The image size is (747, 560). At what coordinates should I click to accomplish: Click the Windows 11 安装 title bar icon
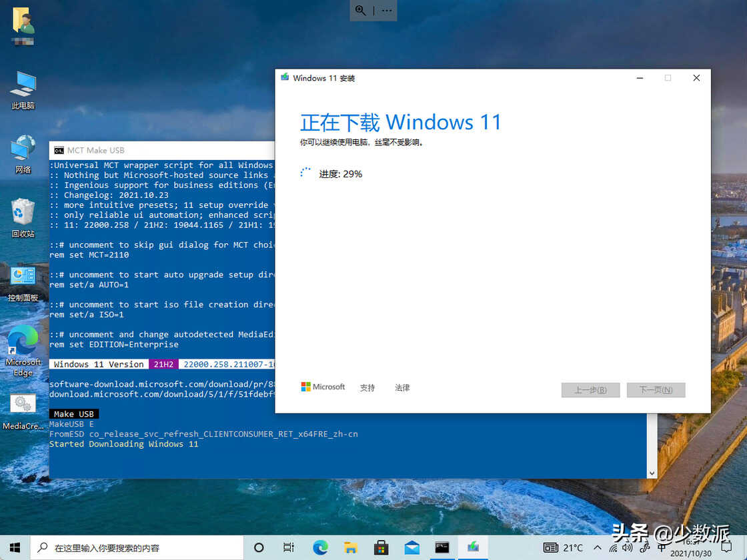pos(285,77)
